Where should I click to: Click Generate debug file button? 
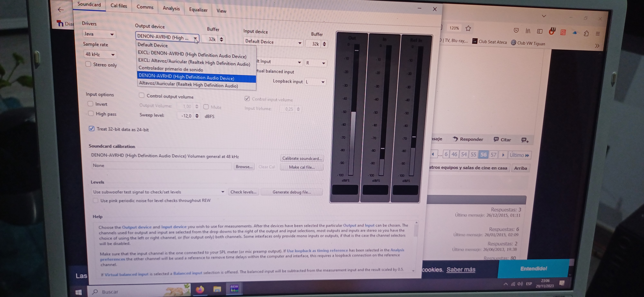click(292, 192)
